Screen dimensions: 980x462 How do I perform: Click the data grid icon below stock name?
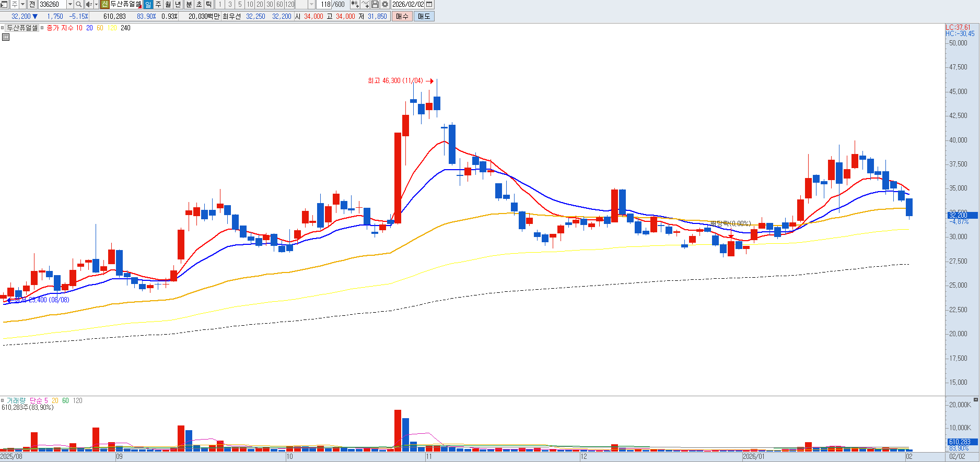click(6, 37)
